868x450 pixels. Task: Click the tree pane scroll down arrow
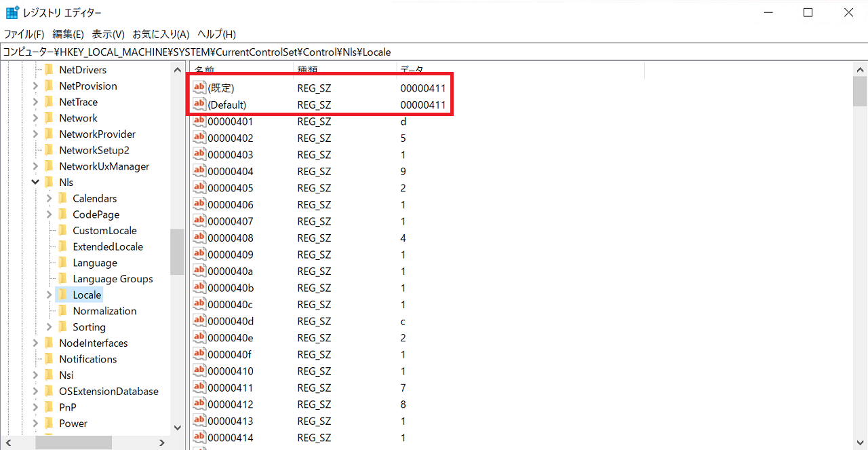(178, 428)
